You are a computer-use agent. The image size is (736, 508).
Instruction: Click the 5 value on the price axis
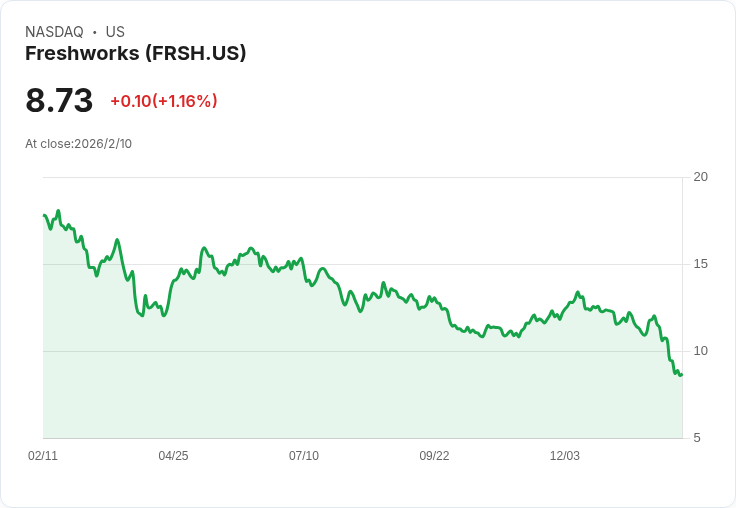tap(697, 438)
